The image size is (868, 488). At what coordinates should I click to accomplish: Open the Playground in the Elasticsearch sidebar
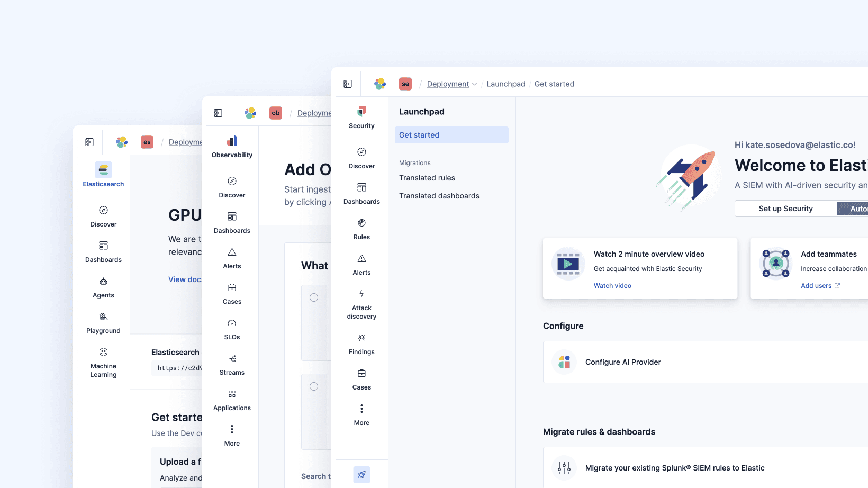(x=103, y=322)
